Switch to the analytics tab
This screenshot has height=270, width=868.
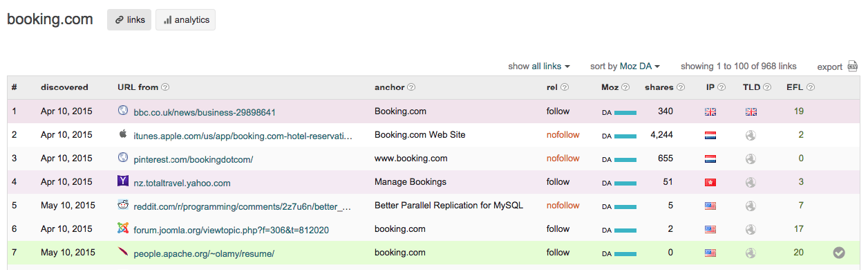pyautogui.click(x=185, y=20)
